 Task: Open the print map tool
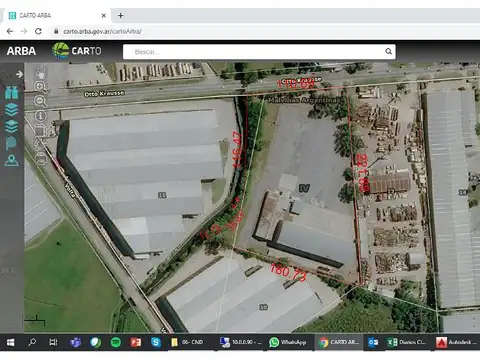pos(40,158)
